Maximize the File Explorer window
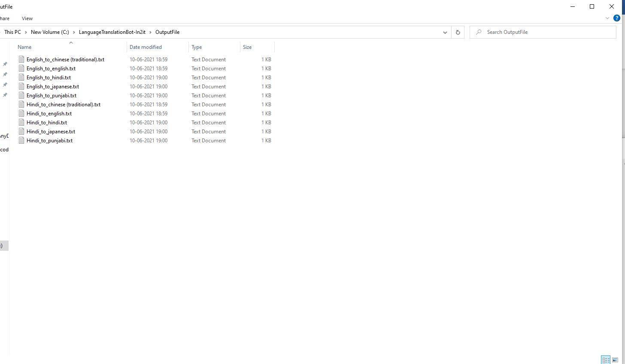This screenshot has height=364, width=625. click(x=592, y=6)
